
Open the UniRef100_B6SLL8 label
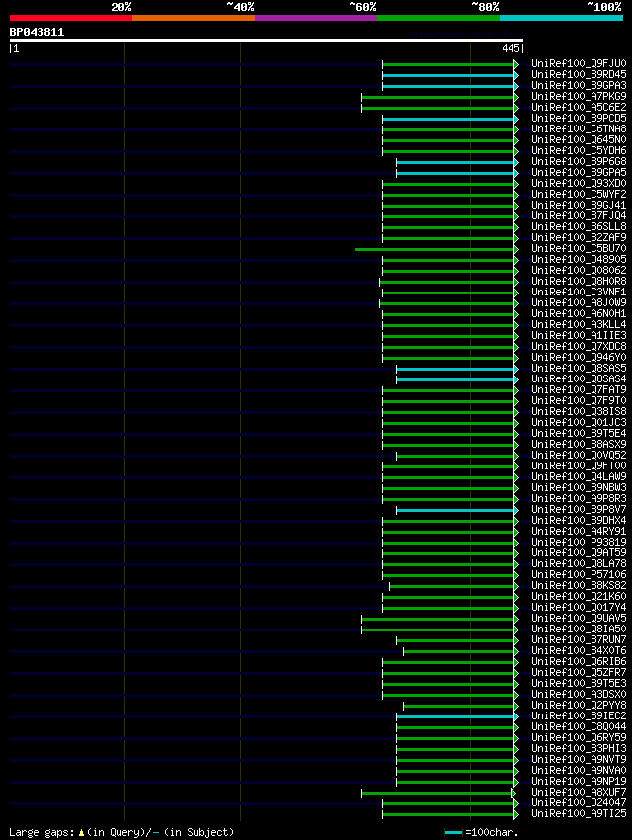click(579, 226)
